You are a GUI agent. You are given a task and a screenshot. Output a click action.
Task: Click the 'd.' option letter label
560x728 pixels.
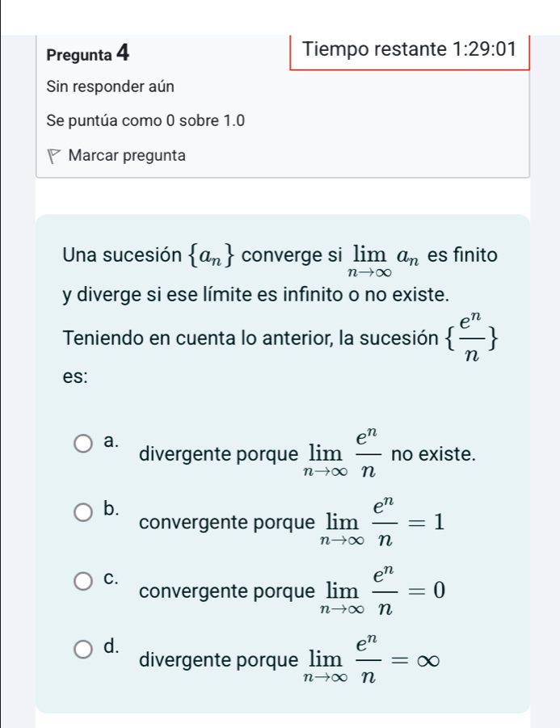pos(112,646)
